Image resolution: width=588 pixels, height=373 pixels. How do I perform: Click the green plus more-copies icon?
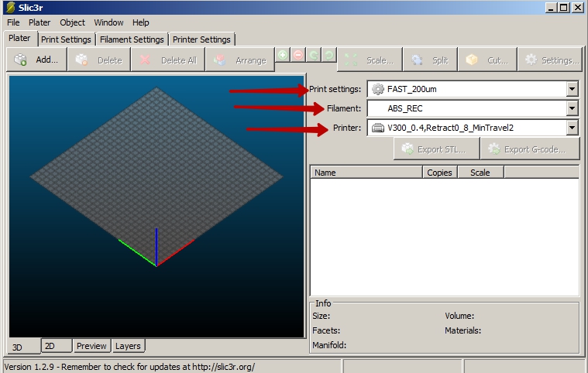283,55
